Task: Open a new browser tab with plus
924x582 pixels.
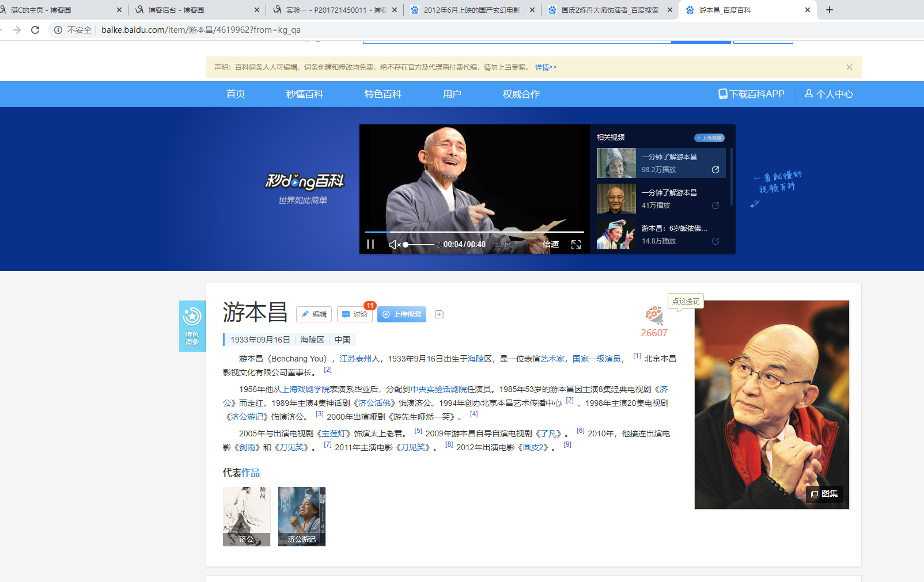Action: click(830, 10)
